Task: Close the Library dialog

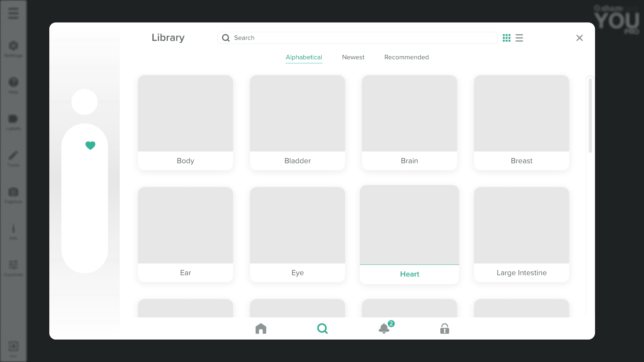Action: (579, 38)
